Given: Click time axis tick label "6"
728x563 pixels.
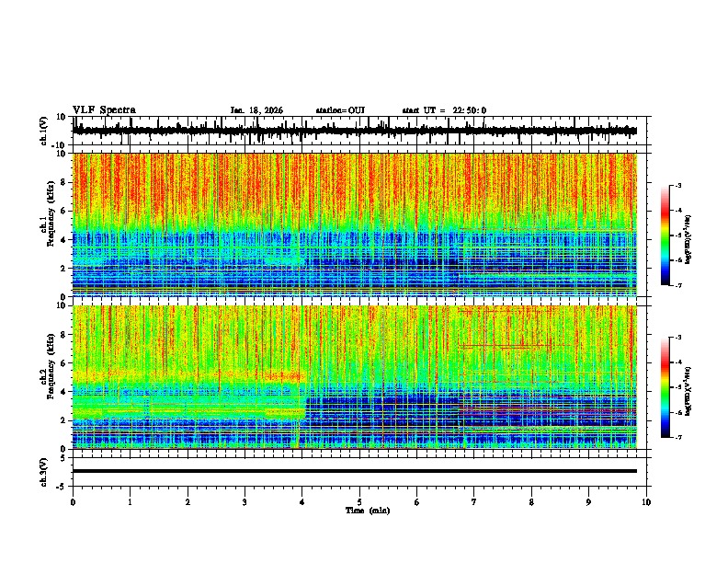Looking at the screenshot, I should tap(417, 502).
